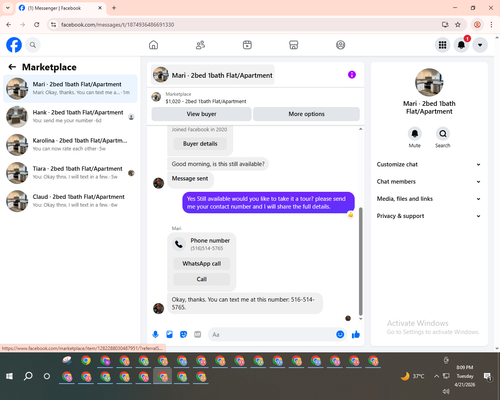Open Tiara - 2bed 1bath conversation
The width and height of the screenshot is (500, 400).
70,173
